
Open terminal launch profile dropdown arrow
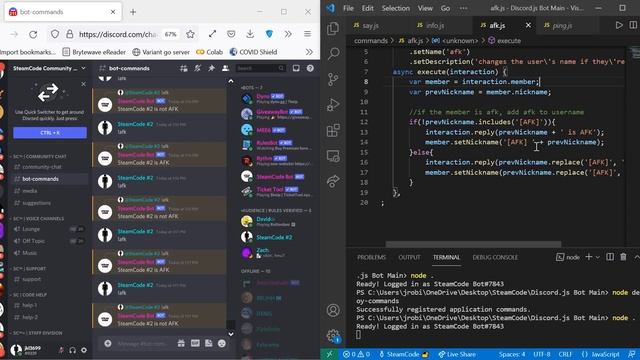click(598, 257)
